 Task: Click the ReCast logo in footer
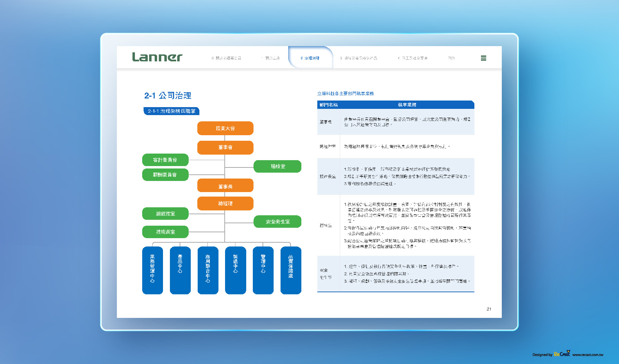[562, 354]
